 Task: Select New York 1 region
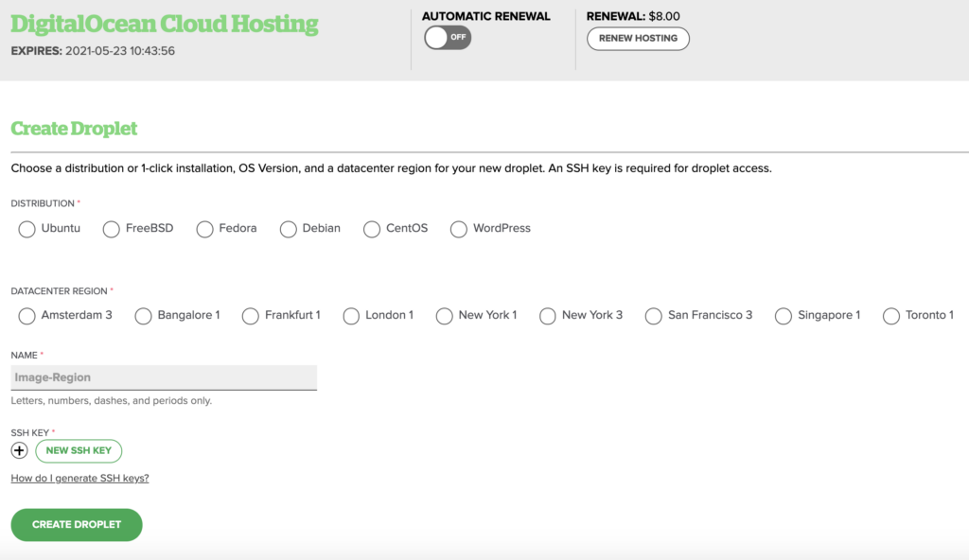pyautogui.click(x=445, y=316)
